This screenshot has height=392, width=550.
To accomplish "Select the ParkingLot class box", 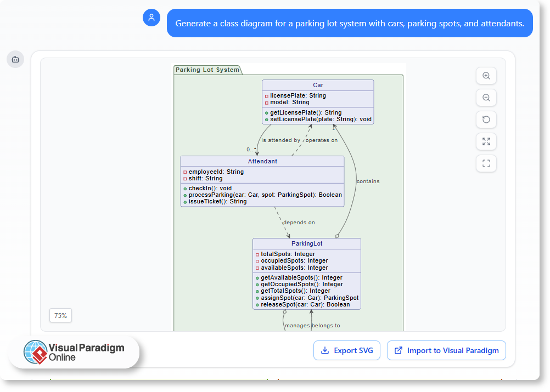I will click(x=306, y=273).
